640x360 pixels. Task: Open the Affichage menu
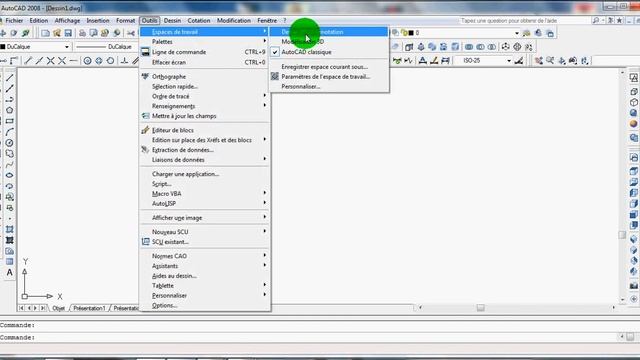67,20
